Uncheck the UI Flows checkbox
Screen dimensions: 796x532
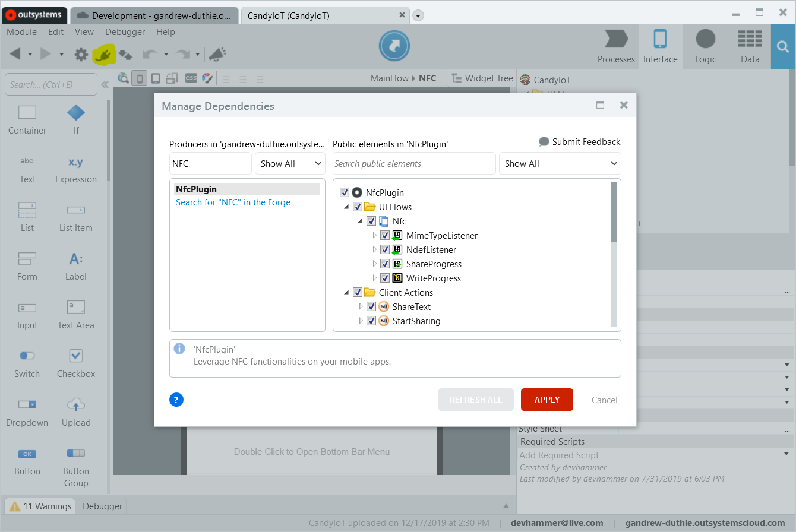tap(358, 207)
